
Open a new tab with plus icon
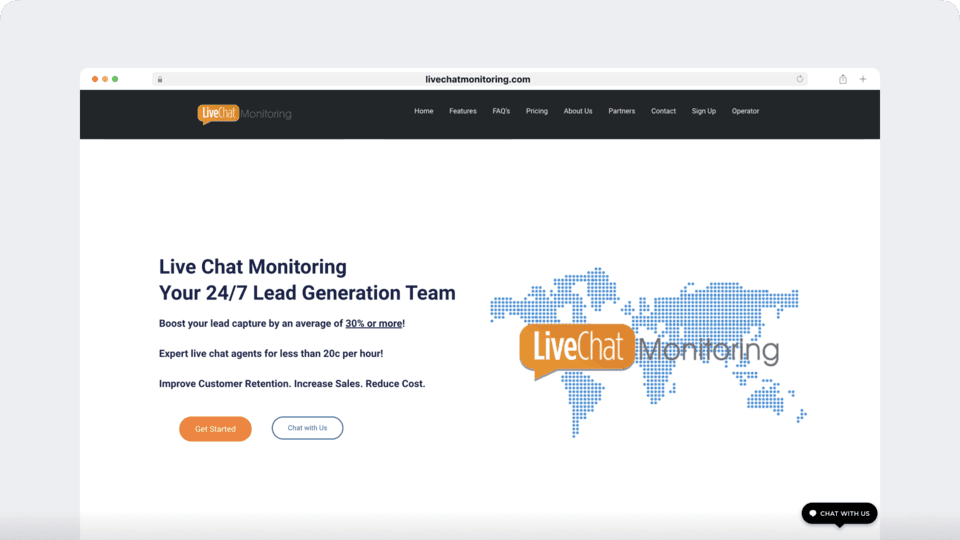pos(863,79)
